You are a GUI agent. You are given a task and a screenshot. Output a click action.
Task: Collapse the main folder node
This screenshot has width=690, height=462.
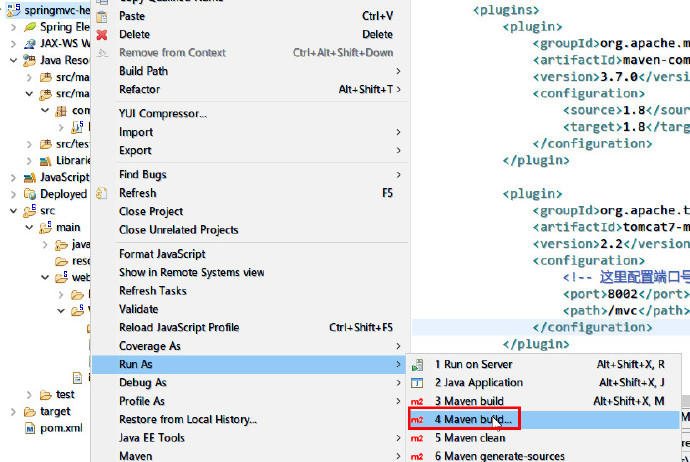tap(29, 227)
